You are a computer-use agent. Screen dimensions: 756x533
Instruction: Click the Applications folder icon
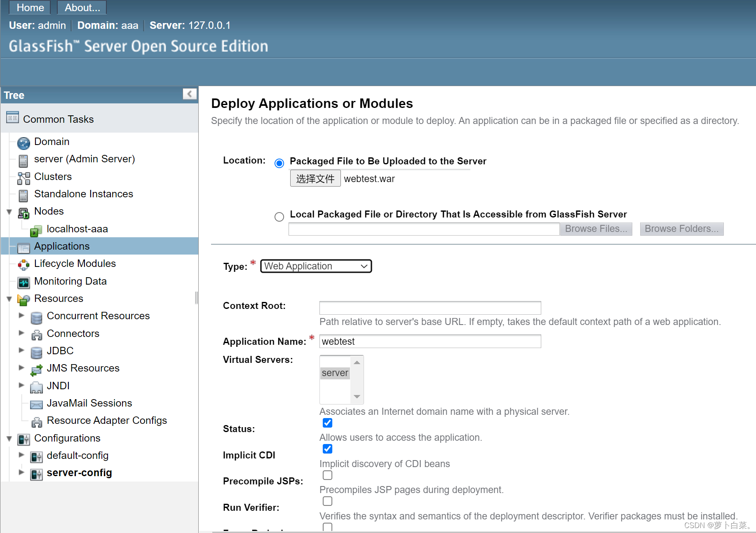23,248
